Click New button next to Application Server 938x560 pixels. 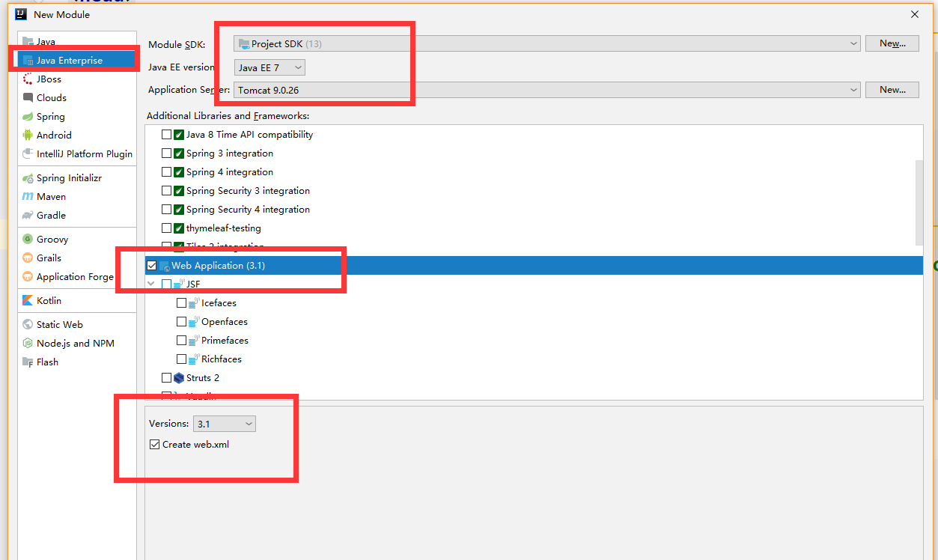coord(892,90)
